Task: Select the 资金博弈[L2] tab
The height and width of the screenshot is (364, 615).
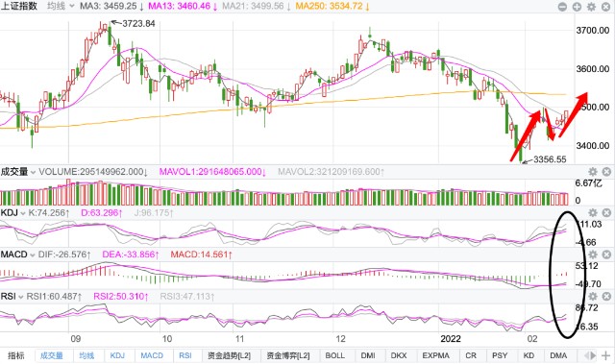Action: 288,355
